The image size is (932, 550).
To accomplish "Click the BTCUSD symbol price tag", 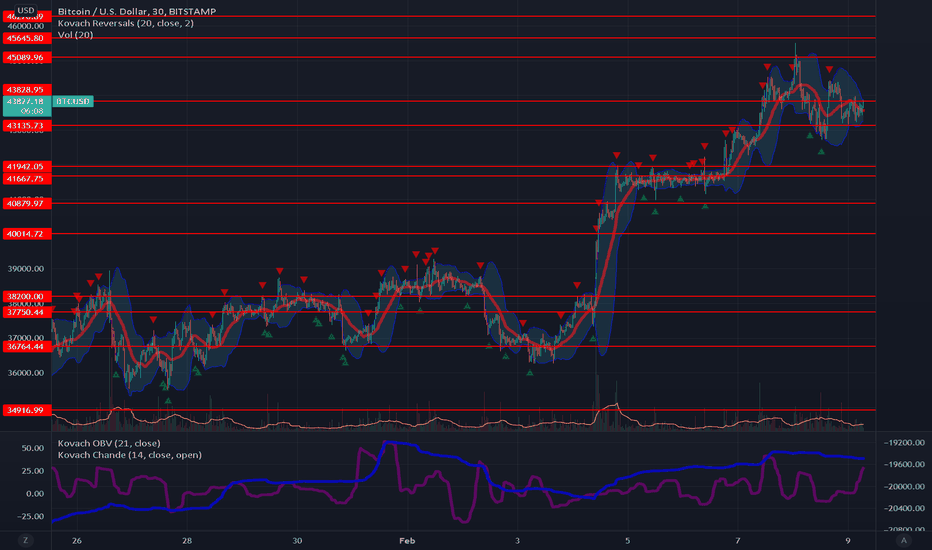I will (73, 101).
